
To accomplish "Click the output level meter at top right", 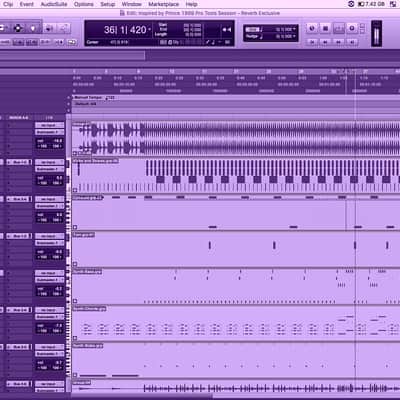I will [376, 33].
